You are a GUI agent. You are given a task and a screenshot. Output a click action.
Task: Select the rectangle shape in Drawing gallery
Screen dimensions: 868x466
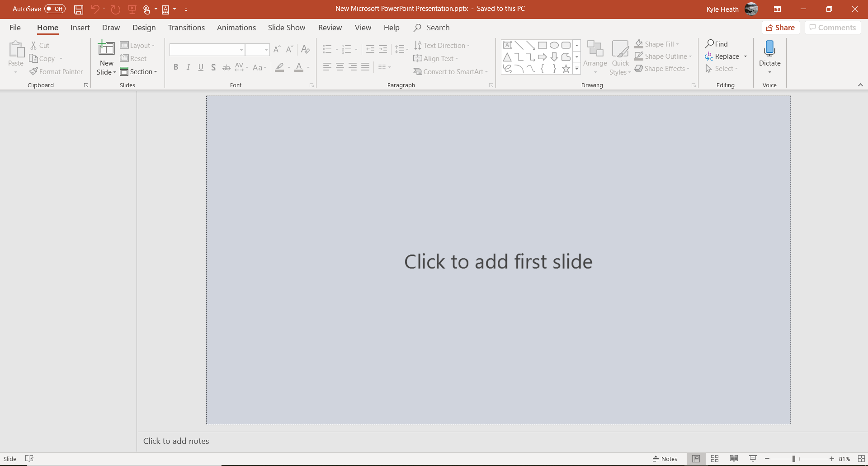[542, 45]
